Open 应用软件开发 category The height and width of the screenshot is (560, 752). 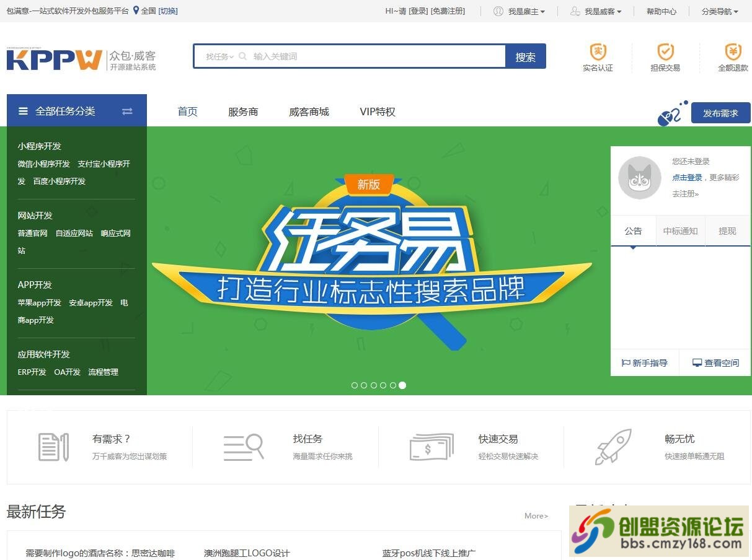44,354
